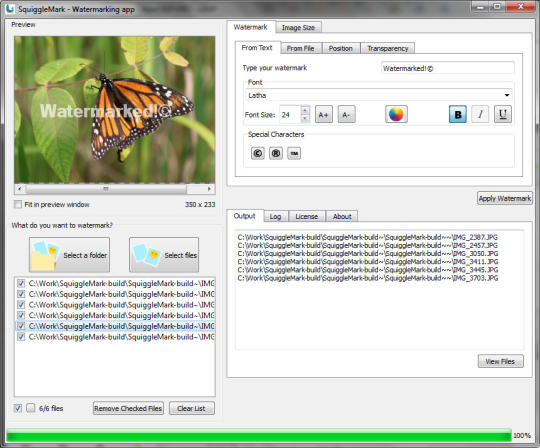
Task: Toggle underline watermark text
Action: (503, 114)
